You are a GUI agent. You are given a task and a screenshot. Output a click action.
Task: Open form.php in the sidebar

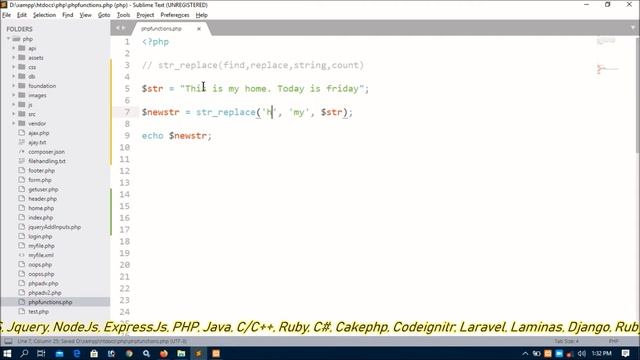(x=40, y=180)
